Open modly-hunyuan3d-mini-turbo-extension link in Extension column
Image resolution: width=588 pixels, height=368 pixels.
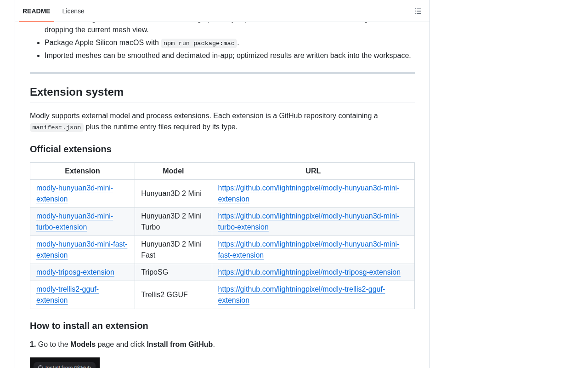point(74,222)
